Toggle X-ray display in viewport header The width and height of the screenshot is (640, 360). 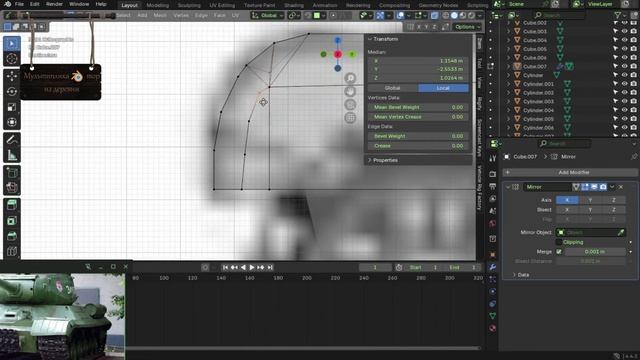(434, 16)
